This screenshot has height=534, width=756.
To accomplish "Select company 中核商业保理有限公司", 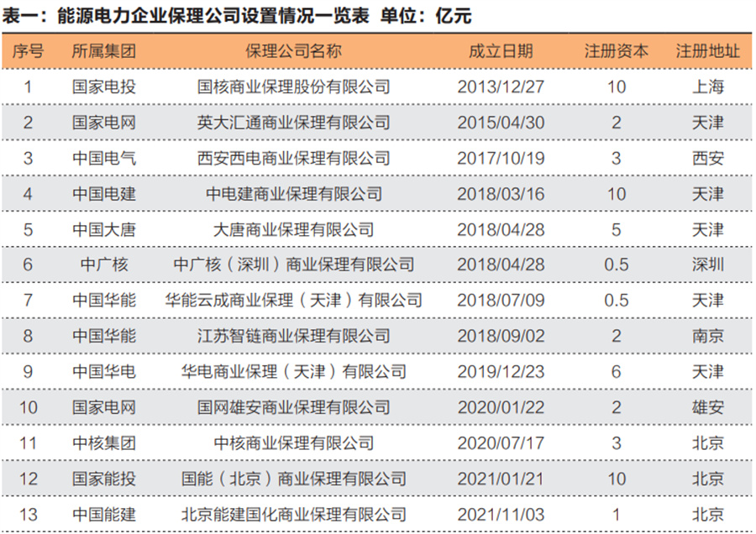I will point(293,443).
